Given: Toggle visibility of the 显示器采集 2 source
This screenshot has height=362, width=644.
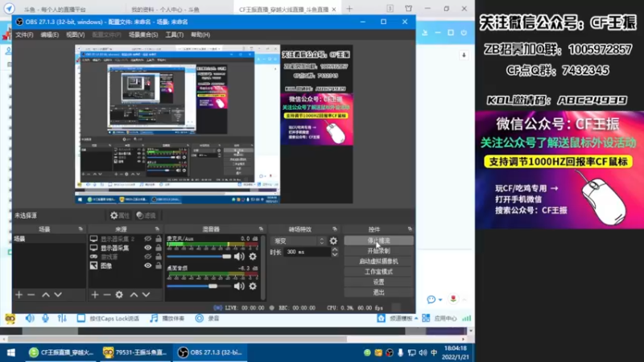Looking at the screenshot, I should click(x=147, y=239).
